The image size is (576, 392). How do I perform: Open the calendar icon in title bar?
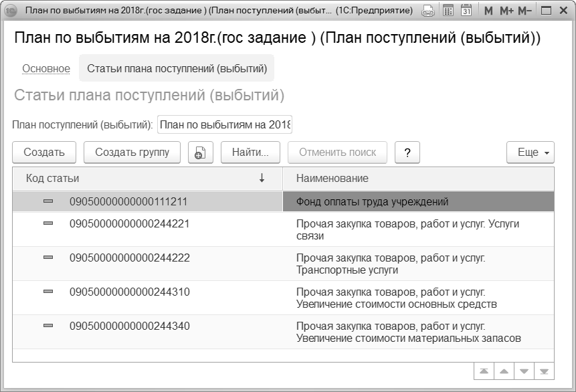[466, 11]
